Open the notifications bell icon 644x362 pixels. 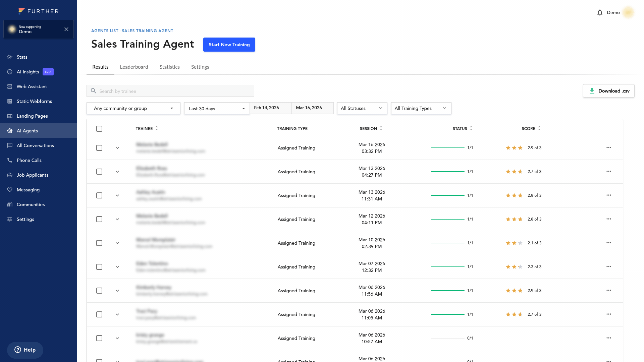tap(600, 13)
